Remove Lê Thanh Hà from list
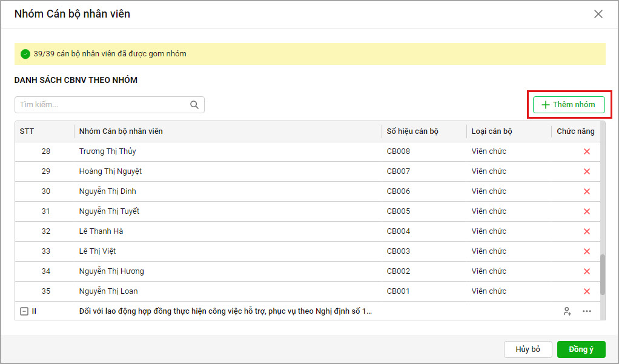This screenshot has width=619, height=364. (x=586, y=231)
